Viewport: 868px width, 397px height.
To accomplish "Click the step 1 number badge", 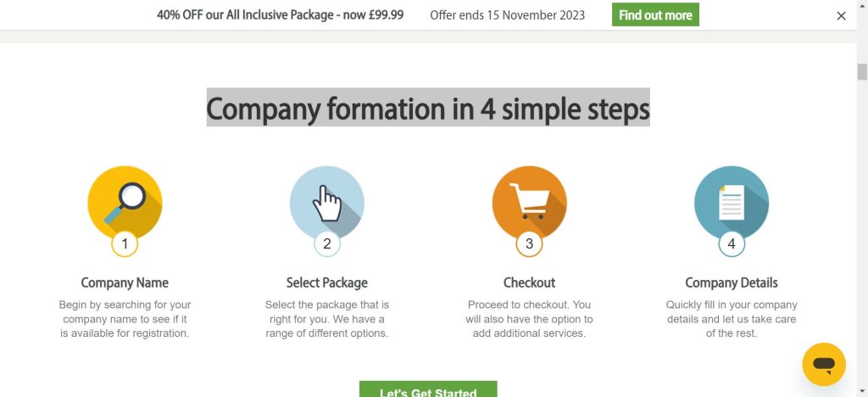I will tap(125, 244).
